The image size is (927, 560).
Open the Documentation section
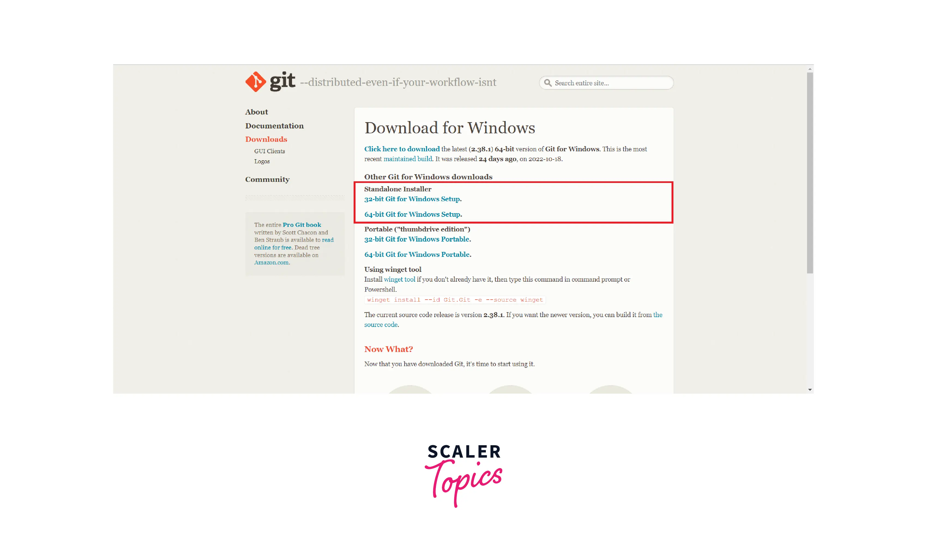coord(274,125)
